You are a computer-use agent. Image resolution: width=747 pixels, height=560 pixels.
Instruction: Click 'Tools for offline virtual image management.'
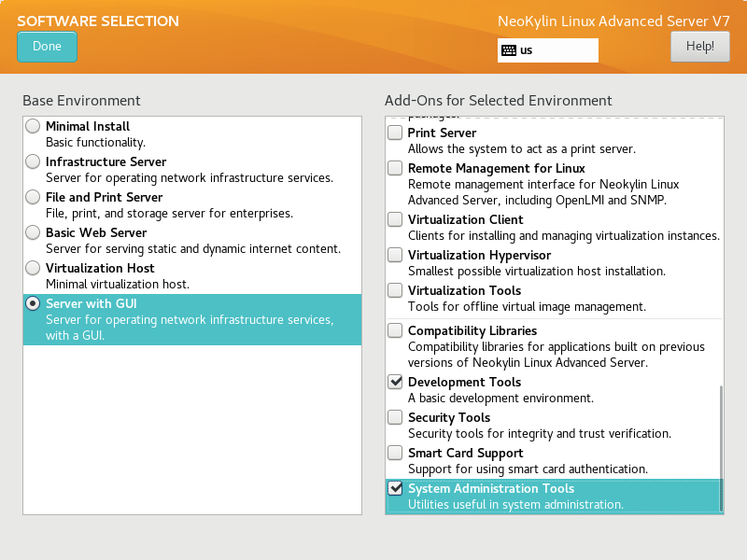[527, 307]
